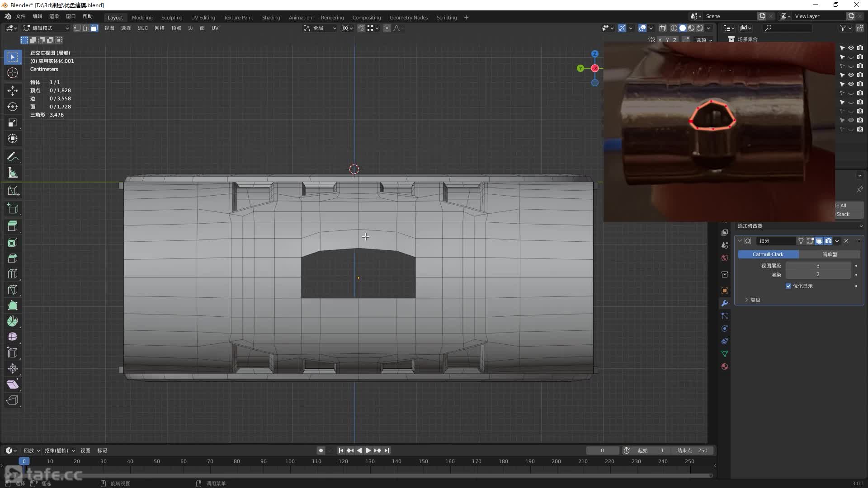Select the Box Select tool in the left toolbar
The image size is (868, 488).
point(13,57)
